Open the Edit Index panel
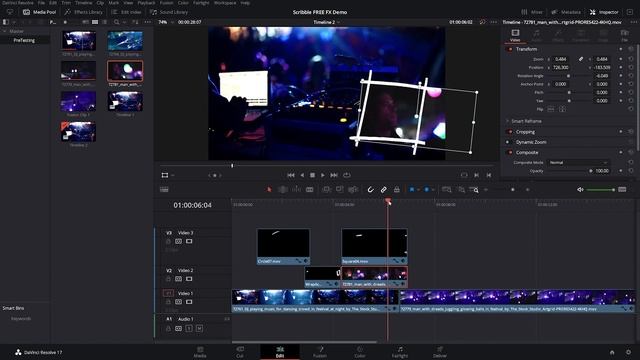 click(126, 12)
